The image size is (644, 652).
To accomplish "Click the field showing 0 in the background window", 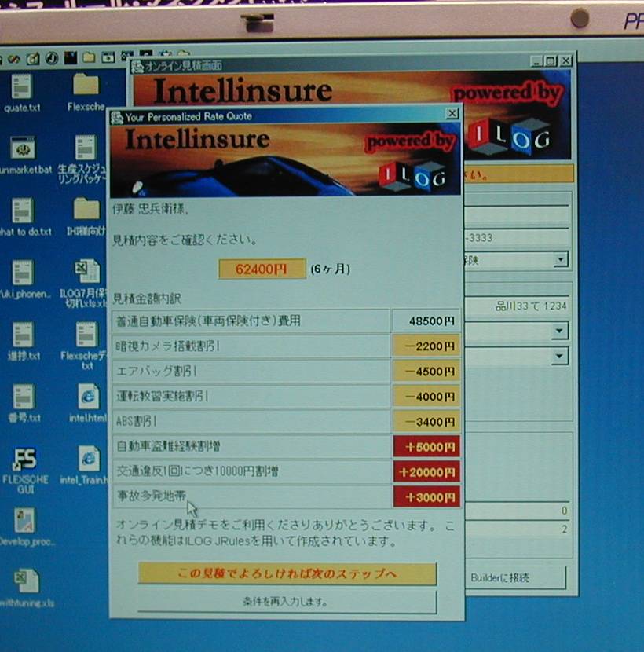I will tap(517, 510).
